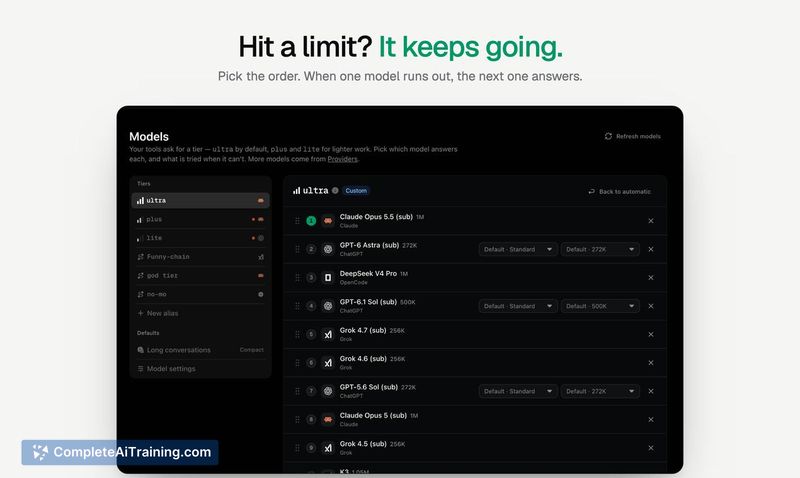Click the order number 2 badge
800x478 pixels.
(x=311, y=249)
